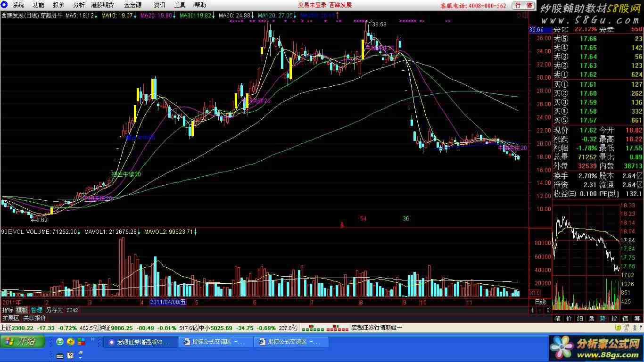Viewport: 644px width, 362px height.
Task: Click the 卖⑤ 17.66 order row
Action: point(598,39)
